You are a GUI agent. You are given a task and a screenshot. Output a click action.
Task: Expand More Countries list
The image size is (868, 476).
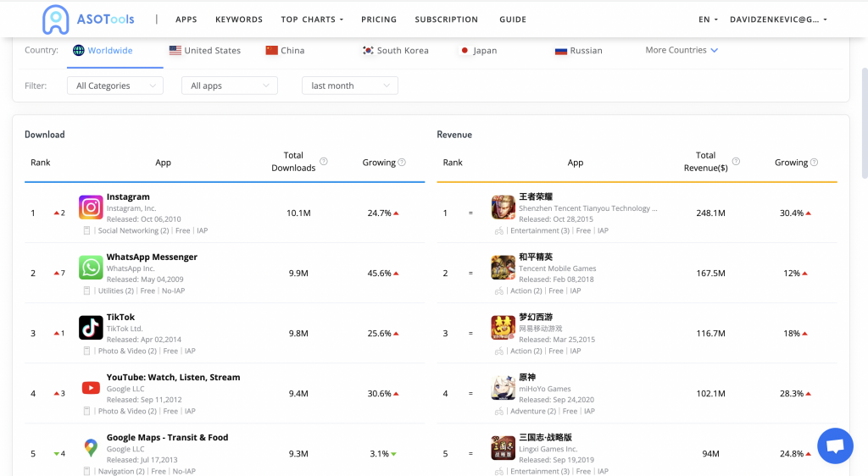coord(682,50)
